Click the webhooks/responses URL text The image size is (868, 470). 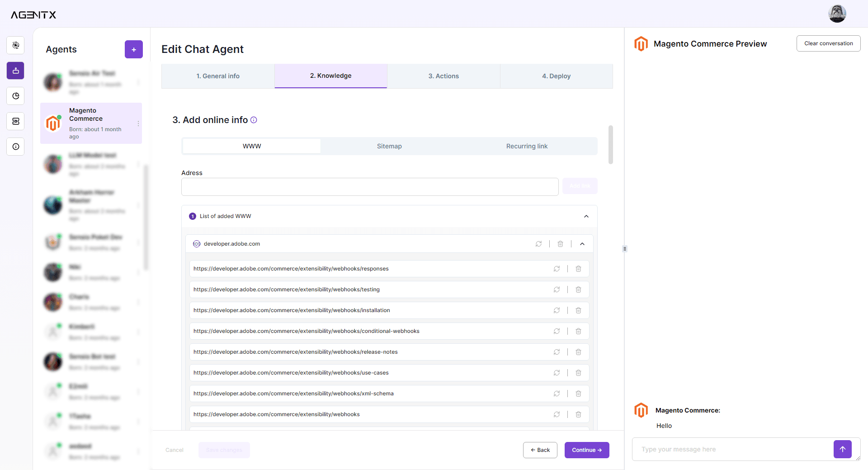coord(291,269)
